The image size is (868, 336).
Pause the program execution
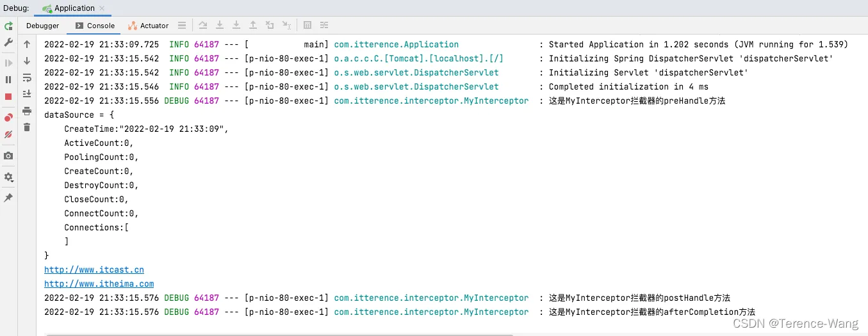tap(8, 80)
